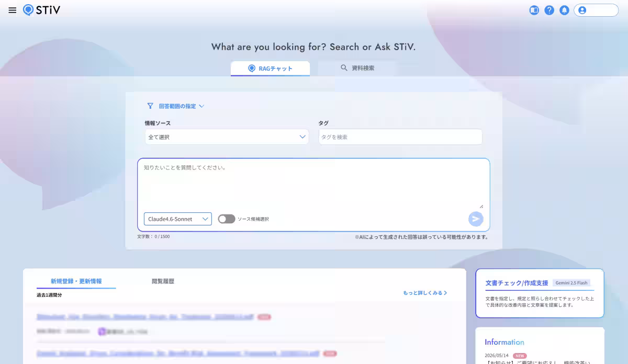The height and width of the screenshot is (364, 628).
Task: Select the 閲覧履歴 tab
Action: tap(163, 281)
